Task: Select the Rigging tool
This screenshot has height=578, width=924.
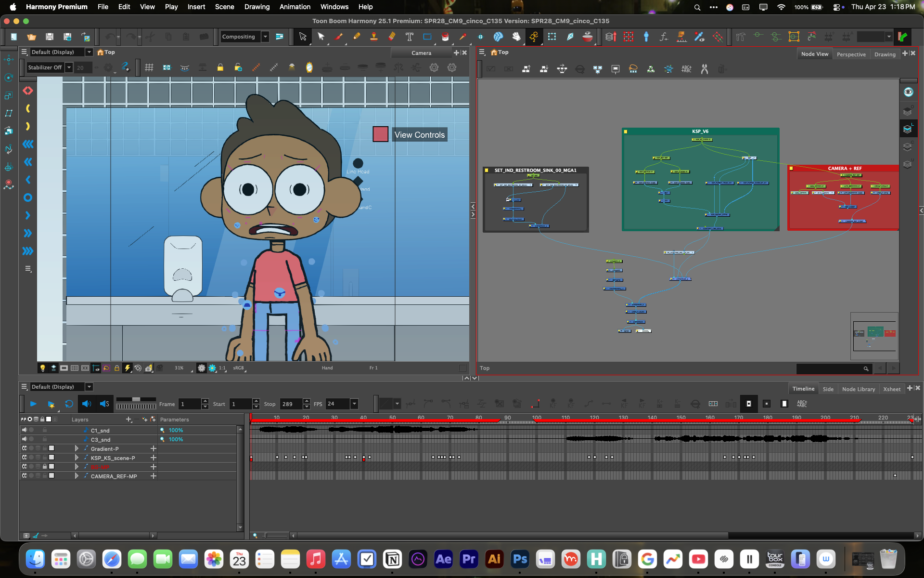Action: coord(646,37)
